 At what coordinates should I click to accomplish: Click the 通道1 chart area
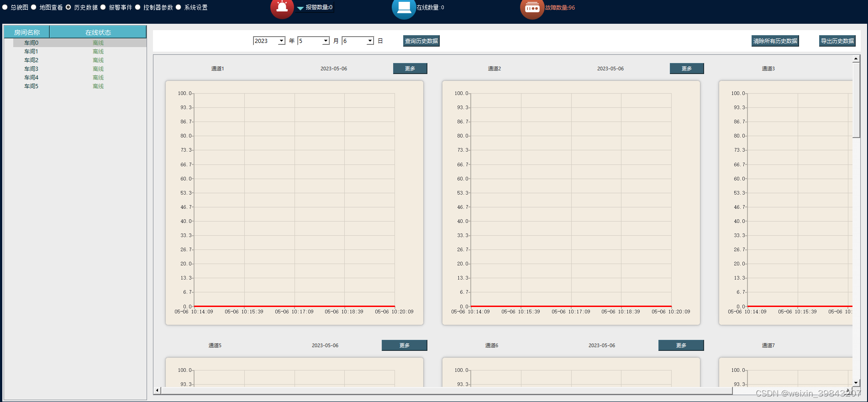click(x=295, y=203)
